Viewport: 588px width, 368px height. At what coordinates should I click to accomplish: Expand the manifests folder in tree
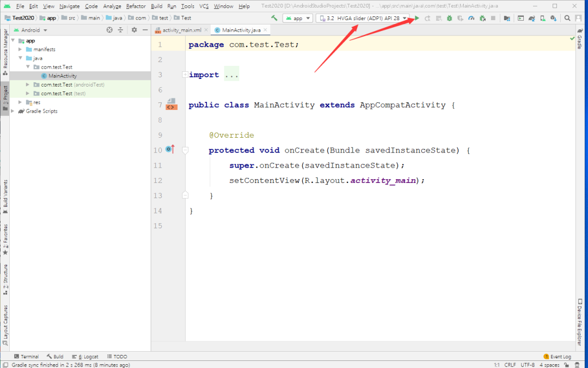coord(20,50)
